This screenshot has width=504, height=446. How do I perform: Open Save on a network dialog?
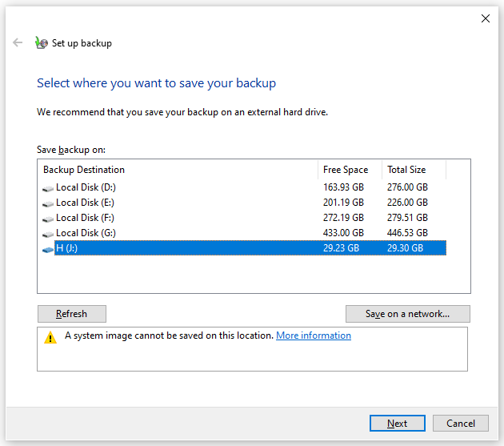pos(407,314)
